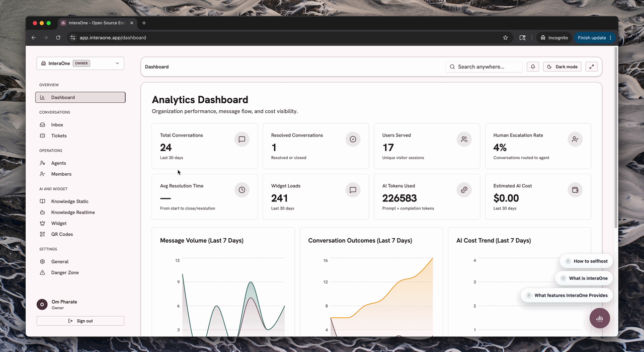The width and height of the screenshot is (644, 352).
Task: Click the General settings gear icon
Action: coord(42,261)
